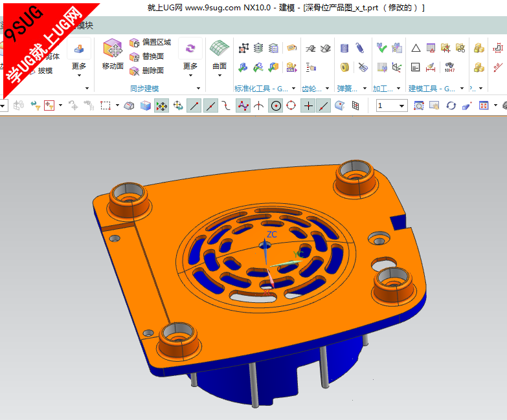Click the first gear profile icon

click(311, 49)
